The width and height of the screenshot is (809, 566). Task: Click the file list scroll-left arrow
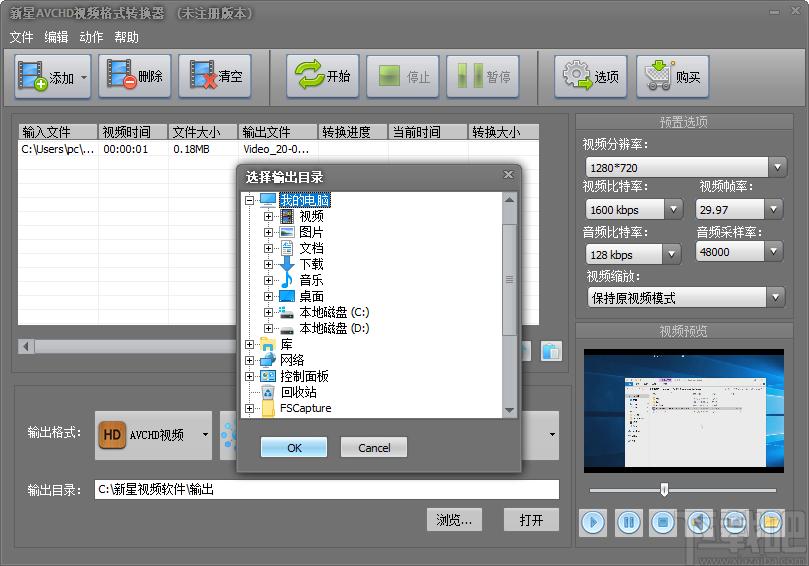tap(26, 346)
